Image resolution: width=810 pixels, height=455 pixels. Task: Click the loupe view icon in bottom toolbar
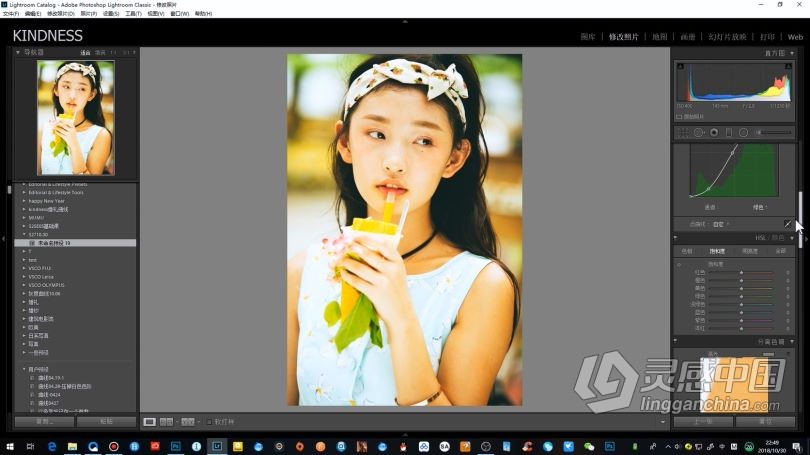[149, 422]
